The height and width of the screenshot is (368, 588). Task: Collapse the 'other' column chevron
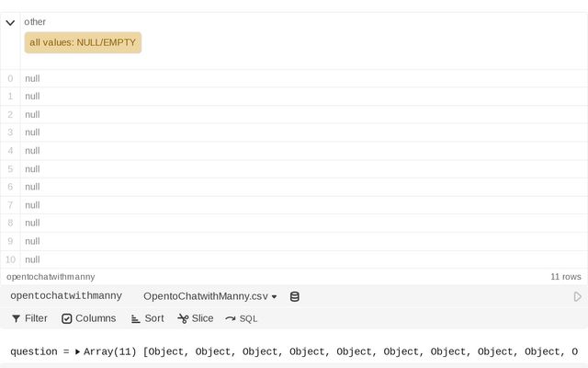(x=11, y=22)
